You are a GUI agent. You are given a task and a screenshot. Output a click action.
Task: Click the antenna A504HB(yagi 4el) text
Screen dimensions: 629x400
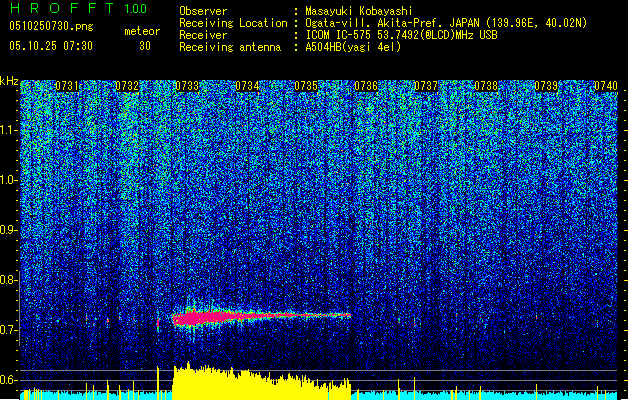[x=353, y=47]
